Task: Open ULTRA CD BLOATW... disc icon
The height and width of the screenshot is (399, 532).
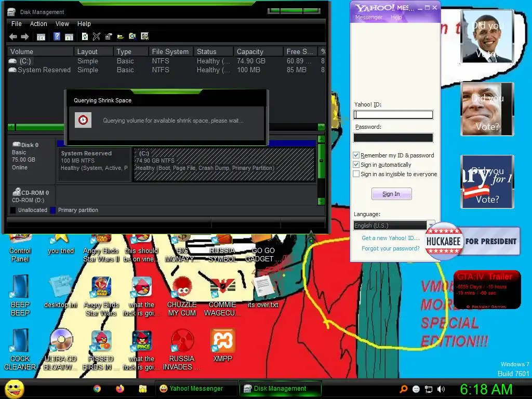Action: (x=61, y=350)
